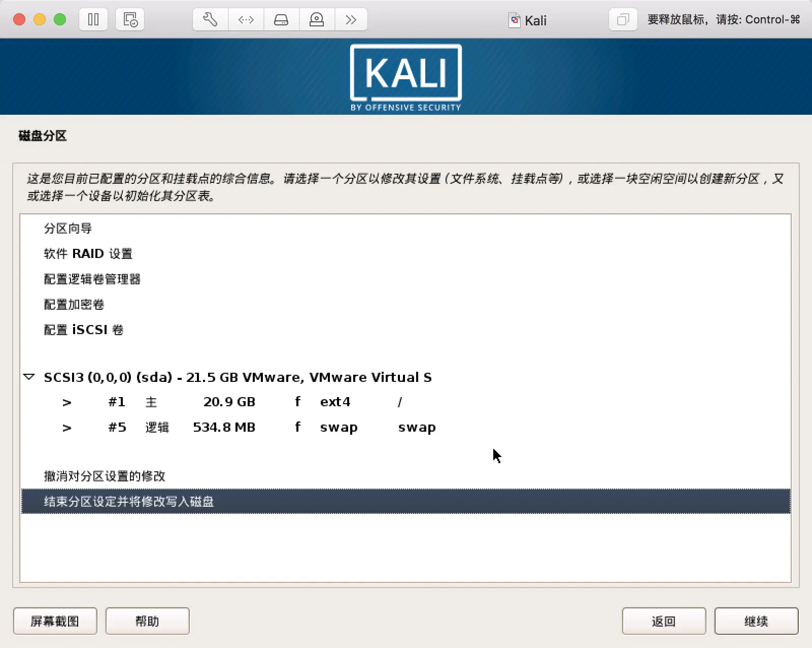Click the / mount point of partition #1
The image size is (812, 648).
click(x=400, y=402)
